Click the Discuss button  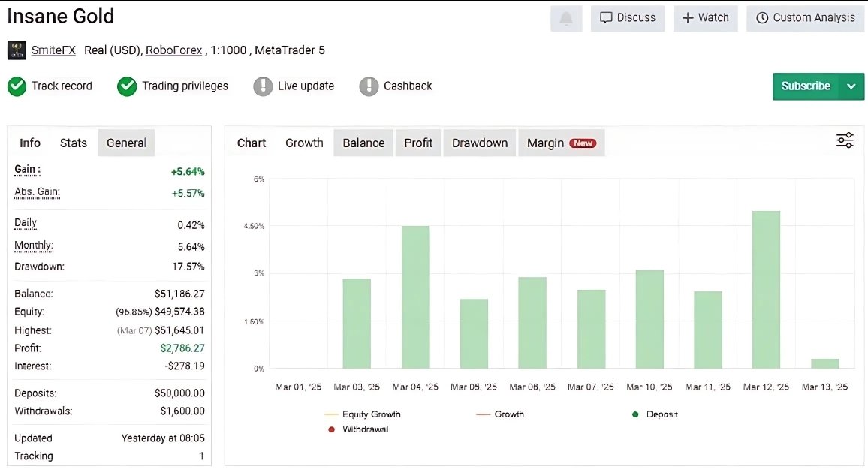[628, 18]
